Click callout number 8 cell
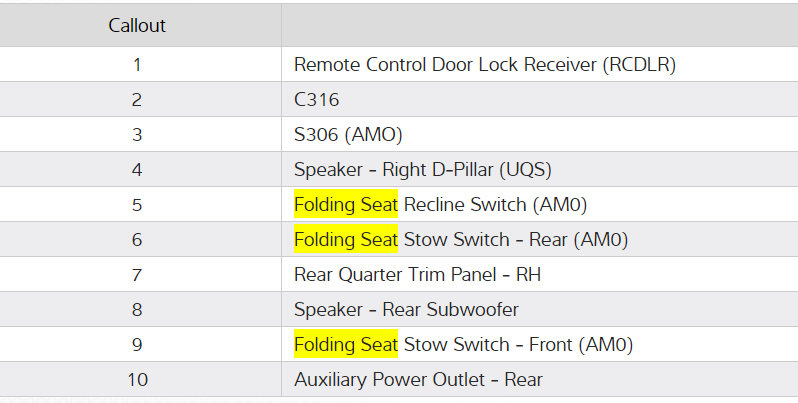The height and width of the screenshot is (403, 798). tap(137, 310)
